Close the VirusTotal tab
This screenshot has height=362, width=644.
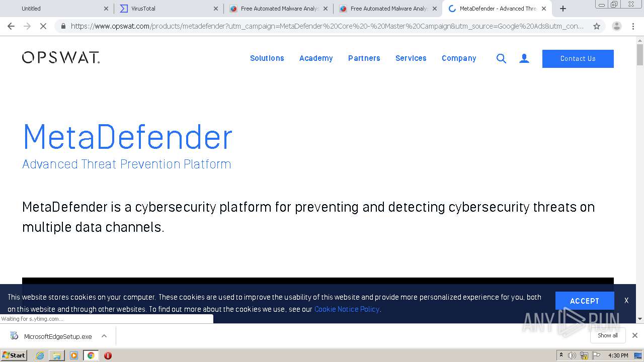[x=215, y=9]
